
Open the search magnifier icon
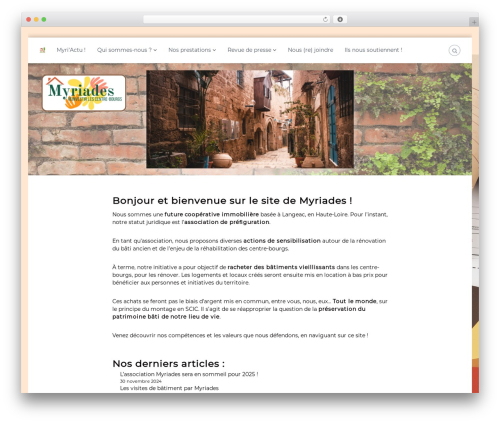[454, 51]
